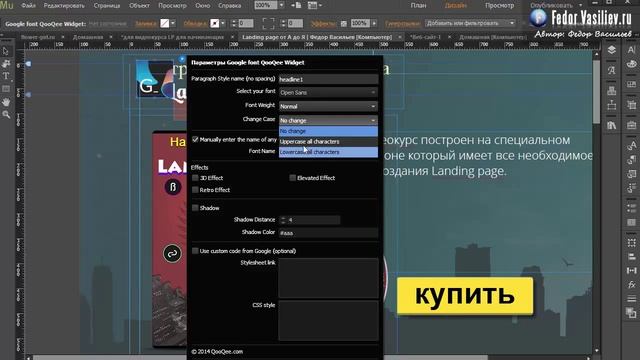This screenshot has height=360, width=640.
Task: Open the Paragraph Styles panel icon
Action: point(631,160)
